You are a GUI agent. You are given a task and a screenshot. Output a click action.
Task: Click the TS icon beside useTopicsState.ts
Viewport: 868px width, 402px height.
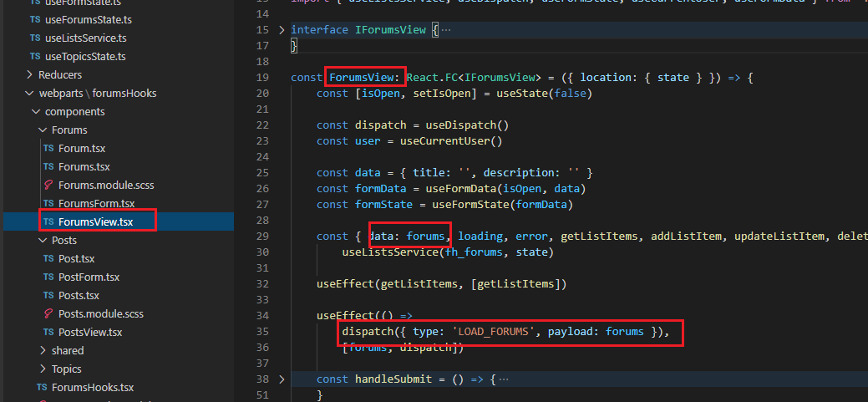click(34, 57)
